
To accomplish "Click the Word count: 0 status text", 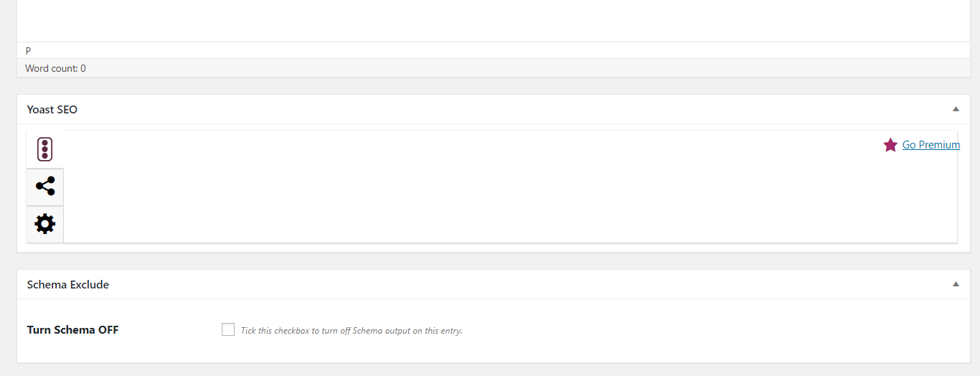I will pyautogui.click(x=55, y=68).
